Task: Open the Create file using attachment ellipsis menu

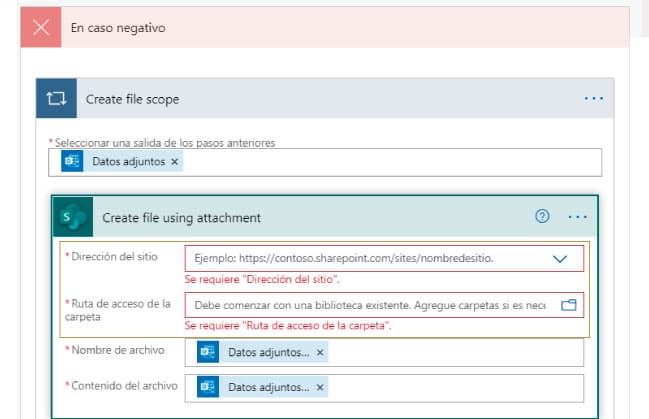Action: click(577, 217)
